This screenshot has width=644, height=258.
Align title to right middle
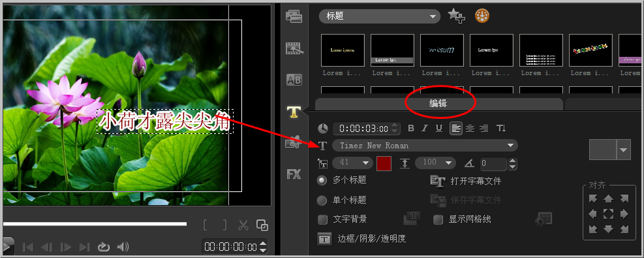tap(624, 214)
